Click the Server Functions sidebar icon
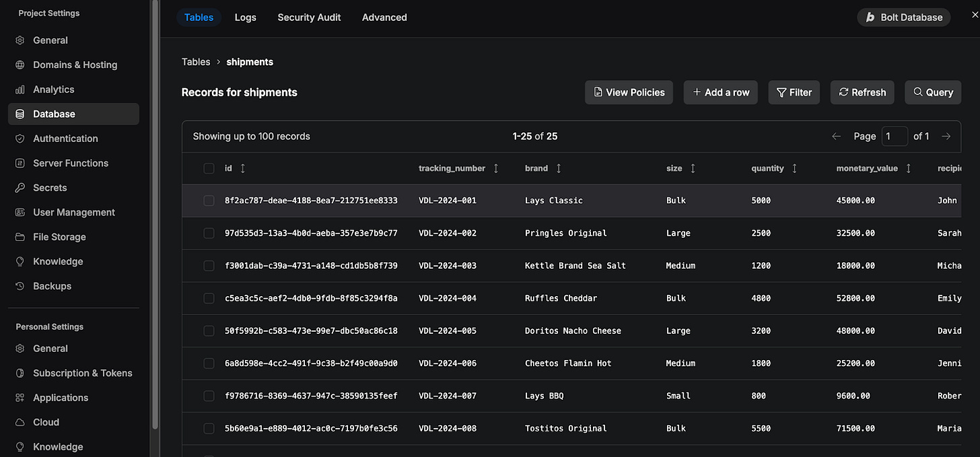980x457 pixels. [20, 163]
